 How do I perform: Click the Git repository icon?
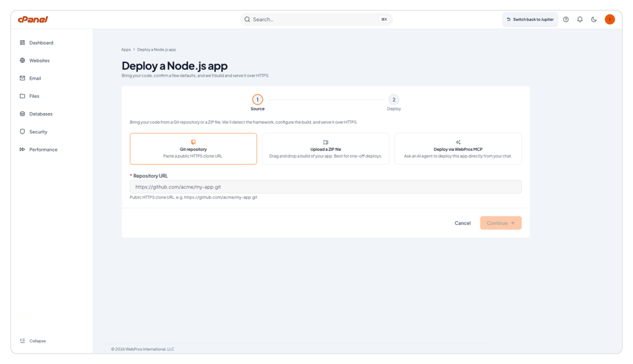pyautogui.click(x=193, y=142)
